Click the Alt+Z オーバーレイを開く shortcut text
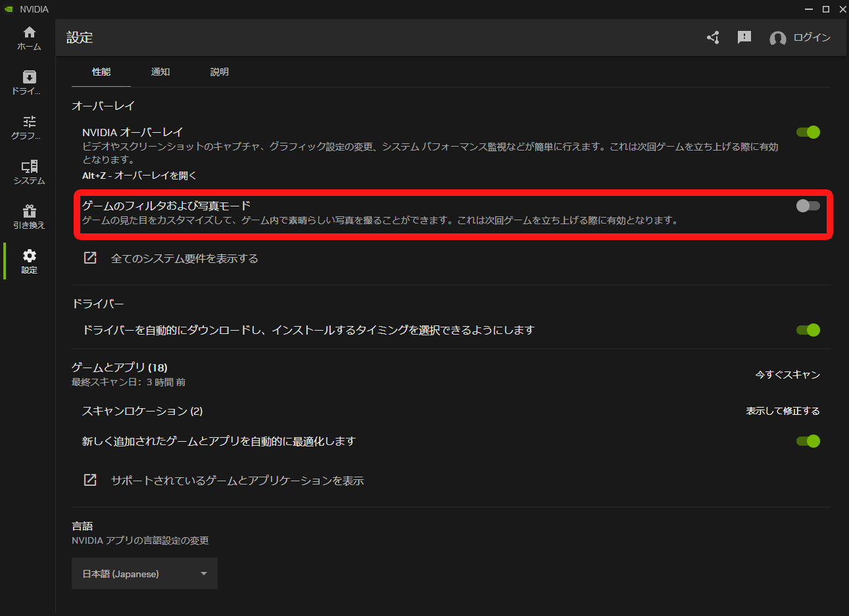The height and width of the screenshot is (616, 849). [139, 176]
